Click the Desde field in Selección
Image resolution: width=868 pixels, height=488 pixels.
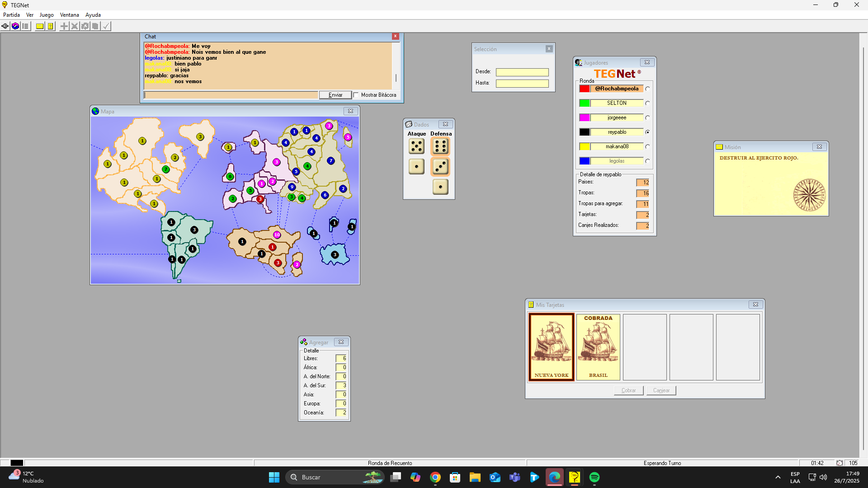tap(522, 72)
